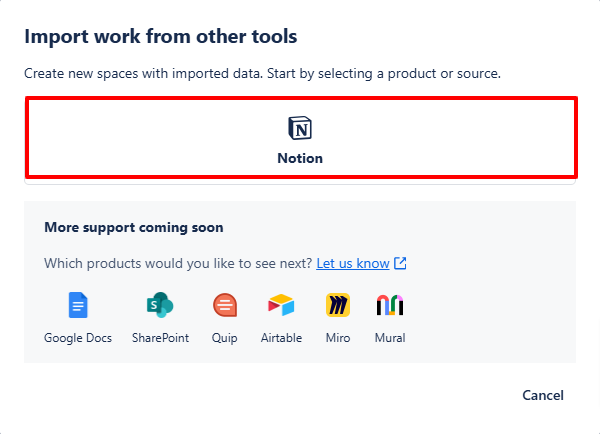Click the Quip icon
Viewport: 600px width, 434px height.
[x=225, y=305]
